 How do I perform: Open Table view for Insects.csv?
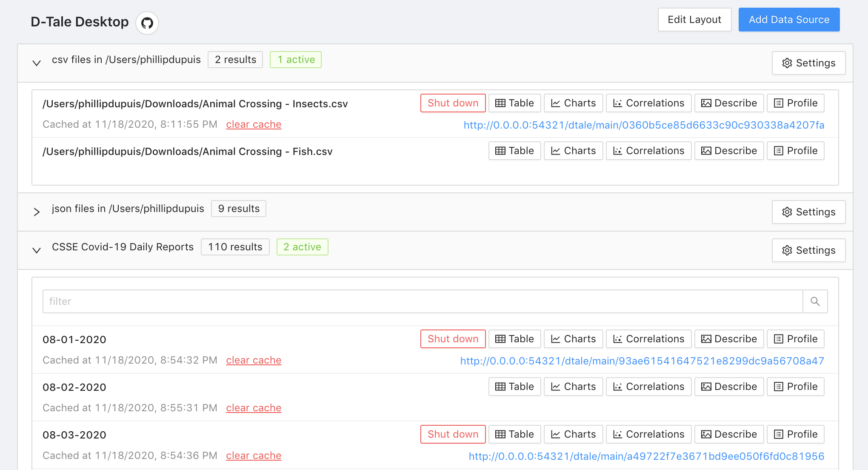tap(514, 103)
